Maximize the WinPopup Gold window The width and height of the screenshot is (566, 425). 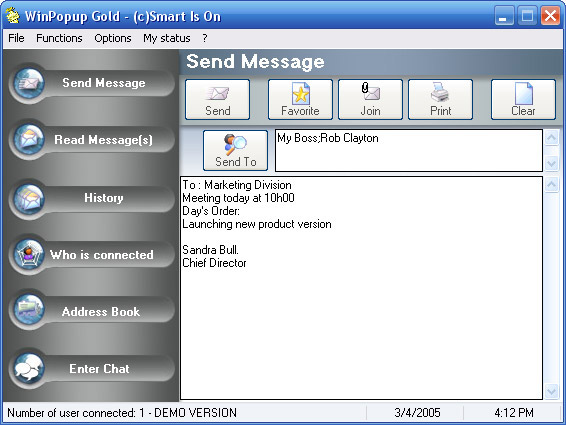[527, 16]
